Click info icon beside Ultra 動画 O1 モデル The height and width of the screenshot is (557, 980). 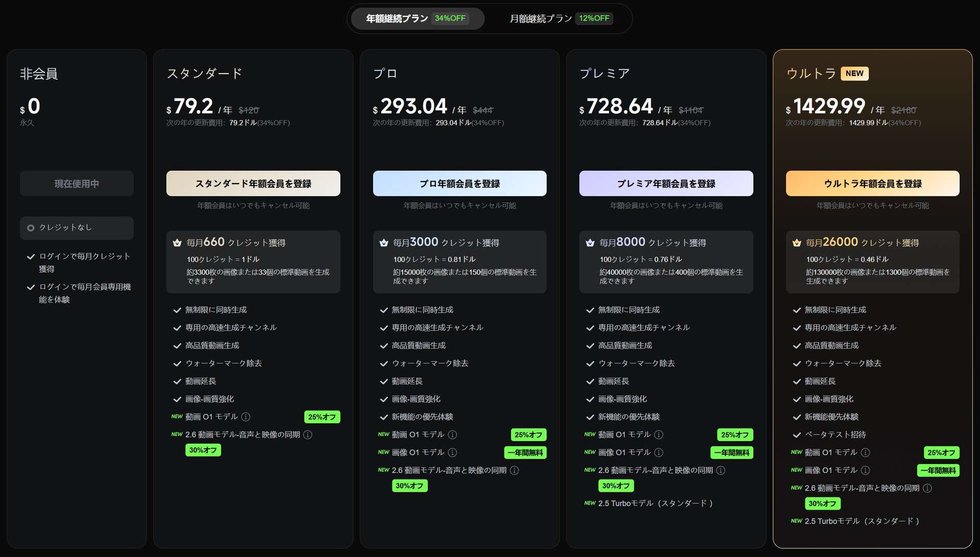click(865, 453)
